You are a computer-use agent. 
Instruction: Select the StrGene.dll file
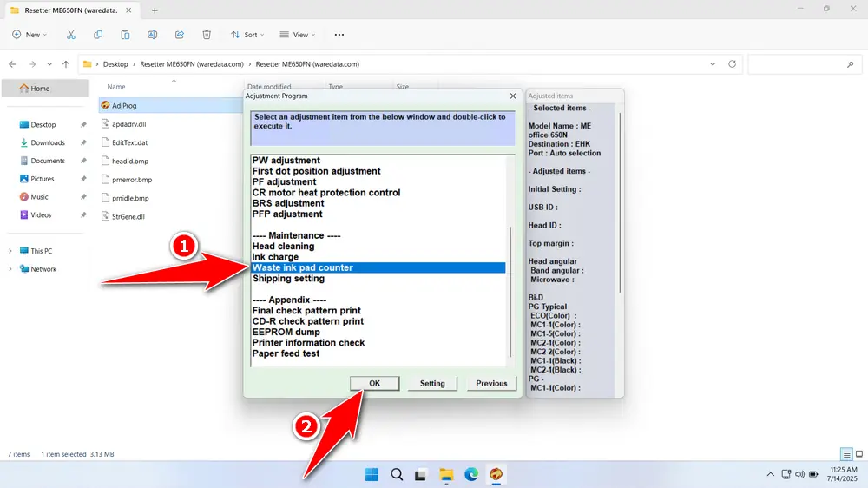pos(128,216)
